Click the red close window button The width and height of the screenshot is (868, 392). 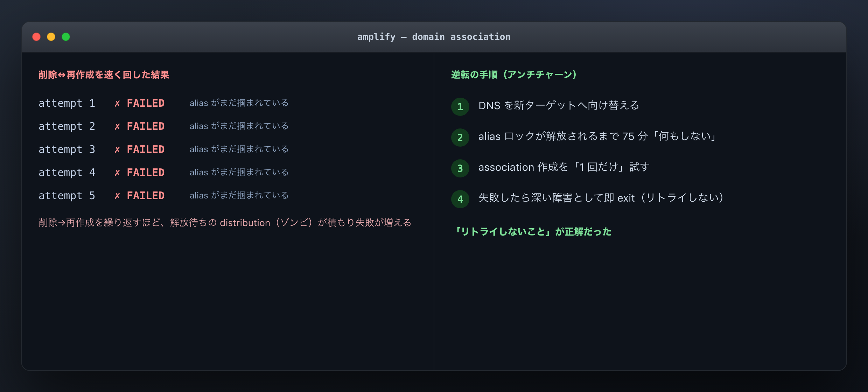point(36,37)
